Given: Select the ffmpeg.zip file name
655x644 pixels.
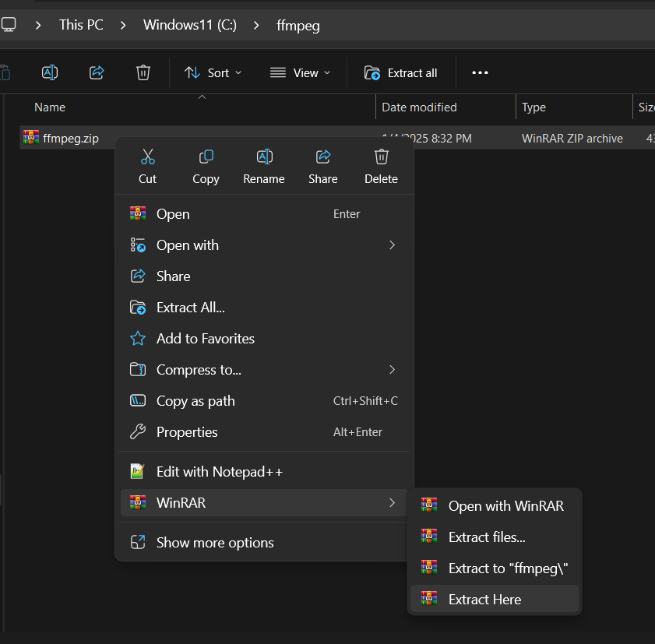Looking at the screenshot, I should [71, 139].
